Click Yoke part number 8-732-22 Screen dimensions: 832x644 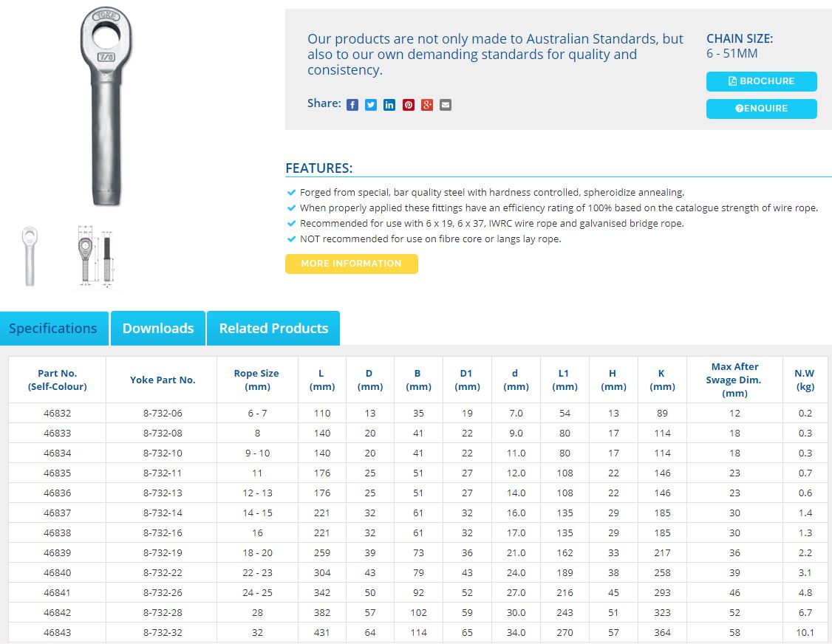coord(163,573)
